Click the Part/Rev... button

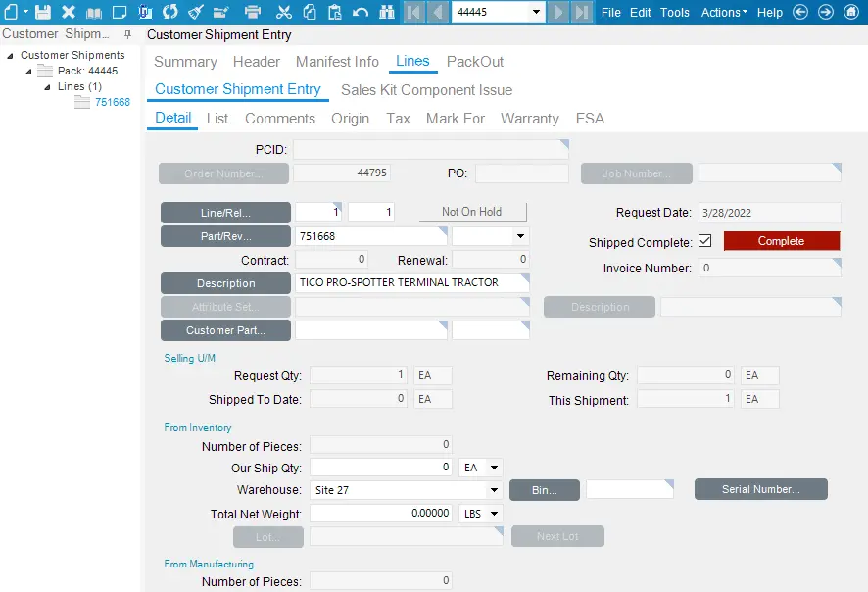(225, 236)
